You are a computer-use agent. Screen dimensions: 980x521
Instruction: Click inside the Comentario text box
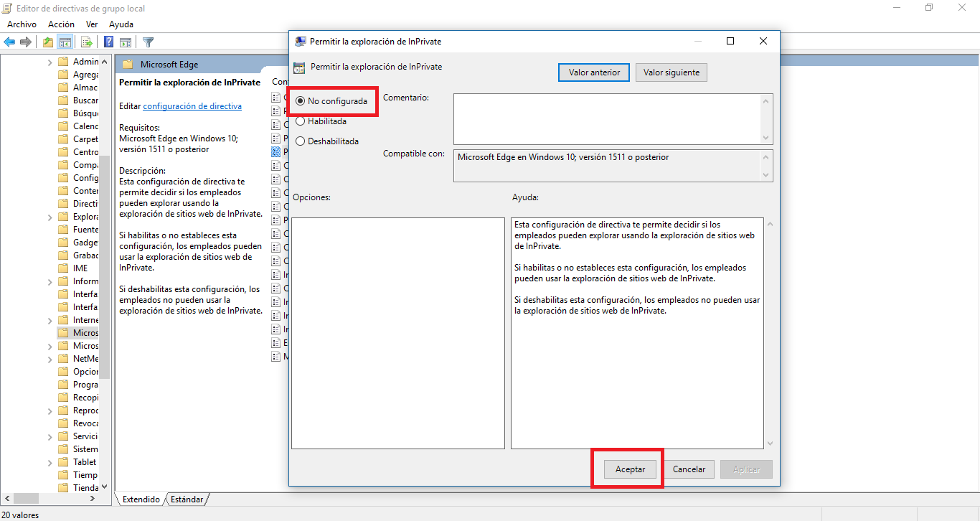point(607,119)
